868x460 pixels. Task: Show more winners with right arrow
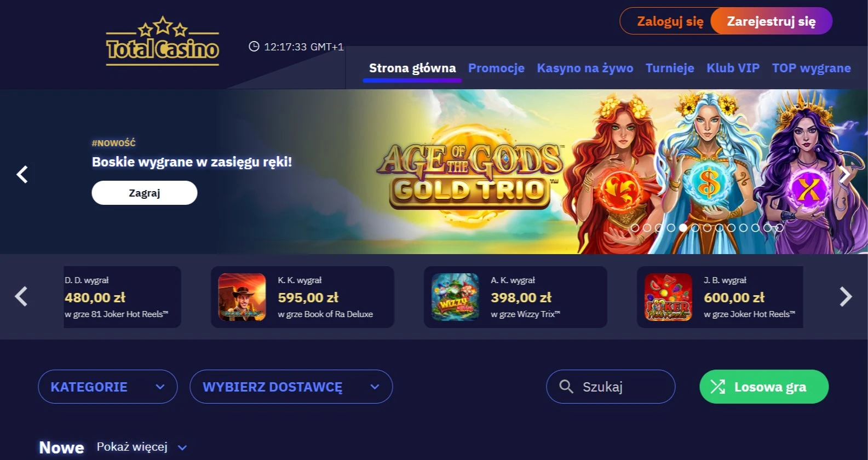point(846,296)
